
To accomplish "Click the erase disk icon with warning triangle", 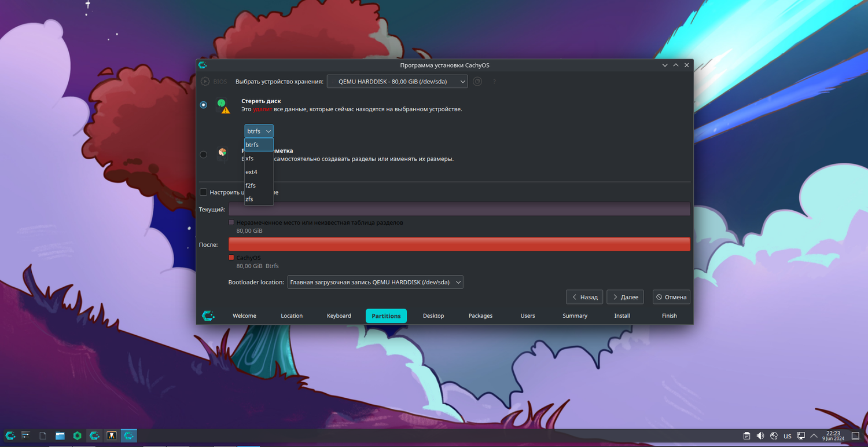I will [223, 106].
